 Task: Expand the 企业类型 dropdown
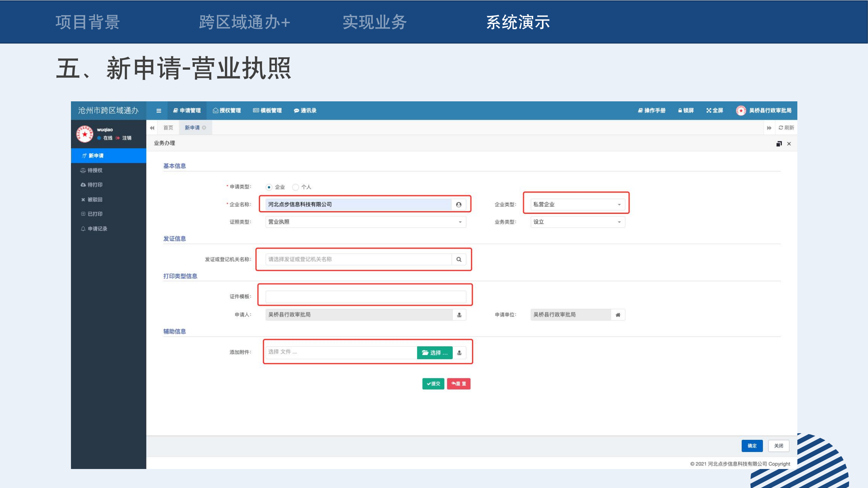pyautogui.click(x=578, y=205)
